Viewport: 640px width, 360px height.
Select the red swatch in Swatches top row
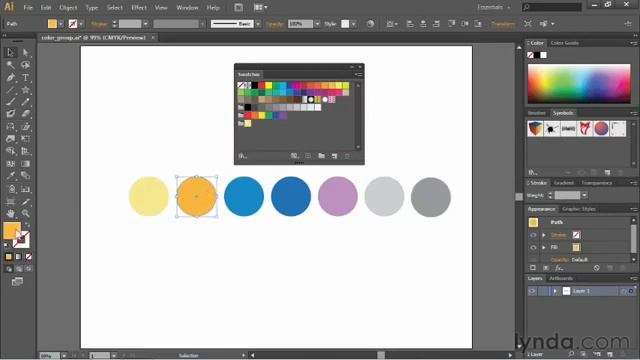(262, 85)
